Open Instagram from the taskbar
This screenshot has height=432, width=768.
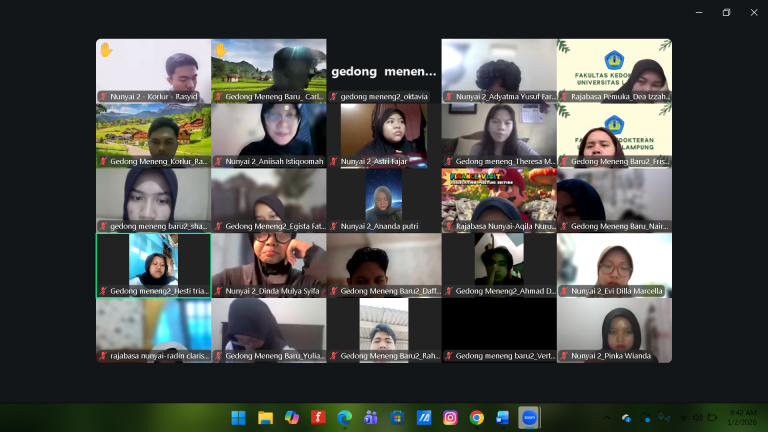(x=450, y=418)
